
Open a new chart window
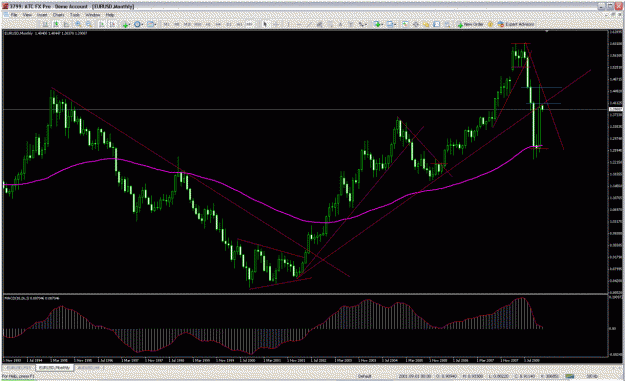376,24
